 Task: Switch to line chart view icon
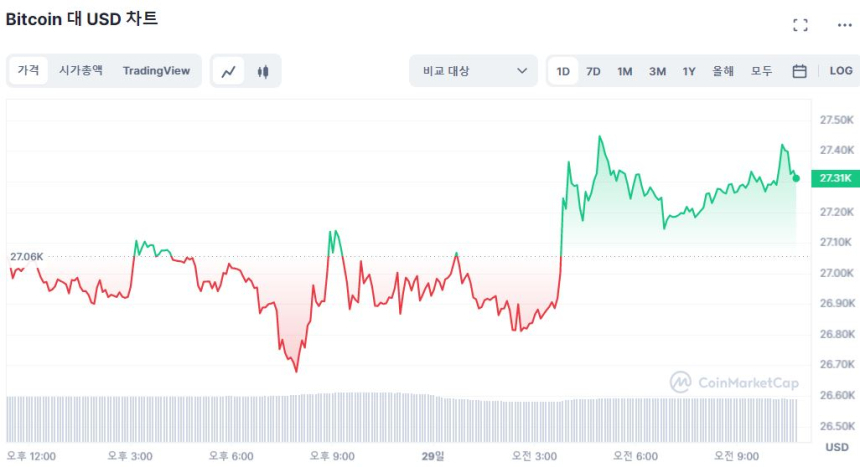pyautogui.click(x=229, y=71)
